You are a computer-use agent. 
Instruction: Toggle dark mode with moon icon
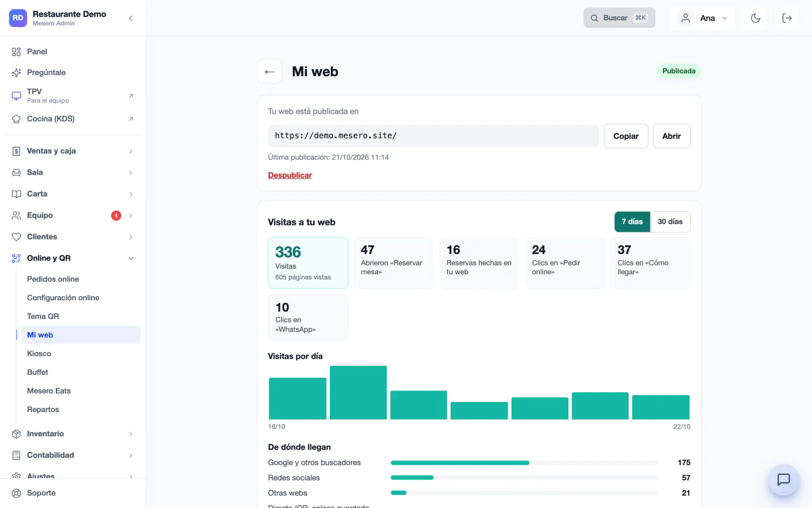point(756,18)
